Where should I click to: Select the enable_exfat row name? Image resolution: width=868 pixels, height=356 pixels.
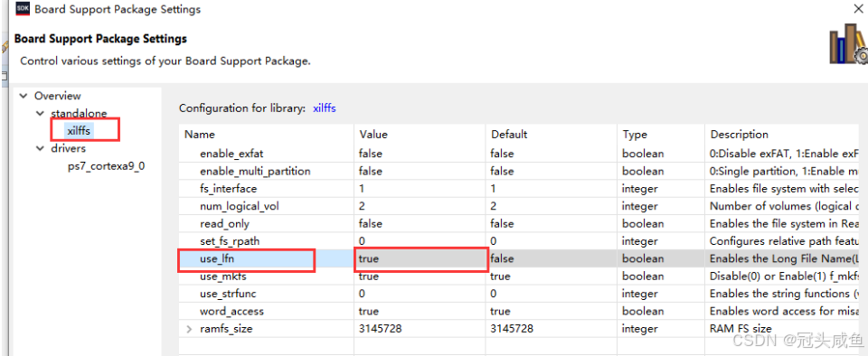point(232,153)
